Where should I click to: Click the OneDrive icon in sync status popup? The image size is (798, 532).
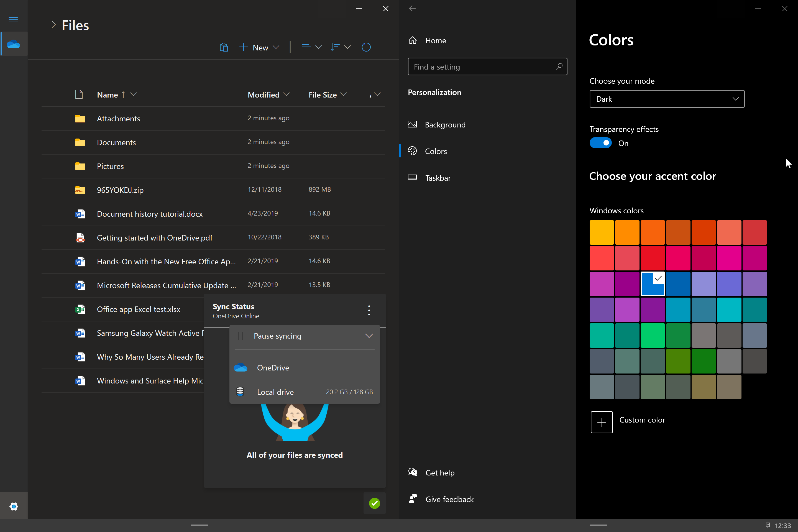[x=240, y=367]
